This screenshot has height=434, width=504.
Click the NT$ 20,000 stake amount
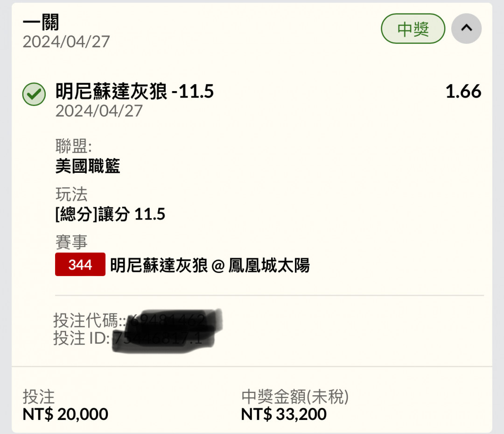pos(65,414)
